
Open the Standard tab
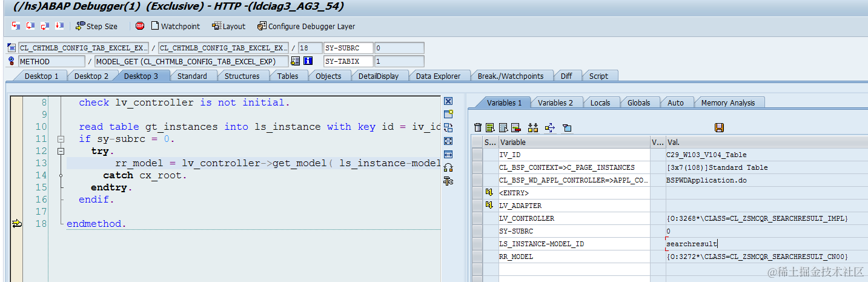[192, 76]
